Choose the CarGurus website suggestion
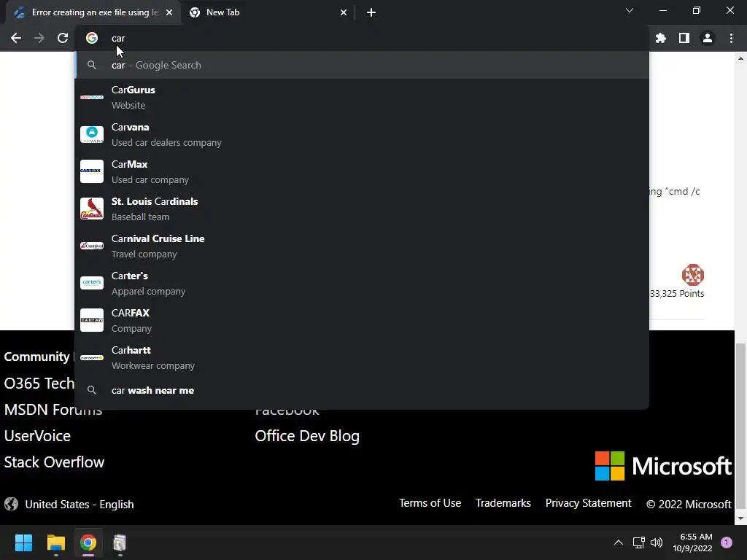Image resolution: width=747 pixels, height=560 pixels. (x=362, y=97)
